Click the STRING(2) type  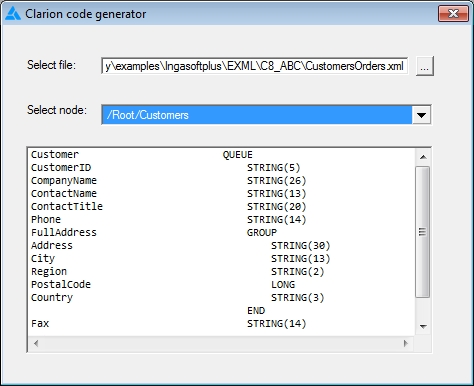pos(298,272)
